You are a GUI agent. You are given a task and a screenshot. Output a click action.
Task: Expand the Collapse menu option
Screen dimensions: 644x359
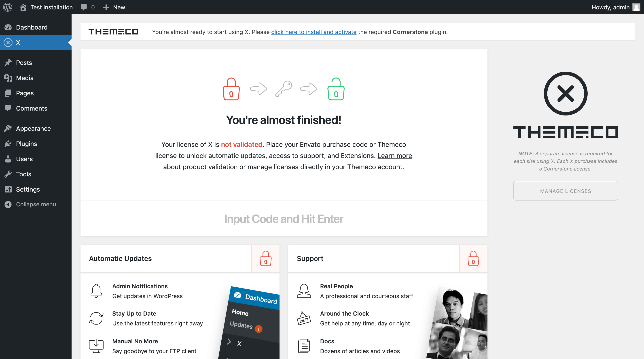(36, 204)
